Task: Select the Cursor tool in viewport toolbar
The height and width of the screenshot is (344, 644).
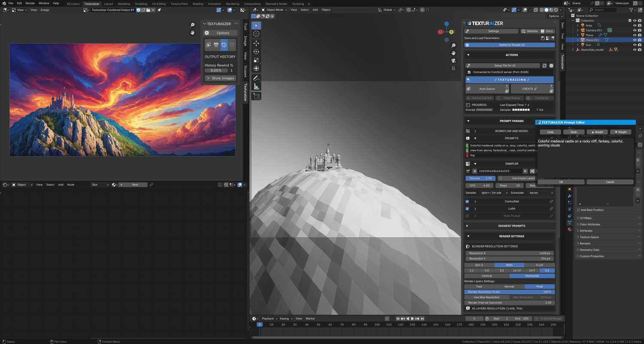Action: 256,34
